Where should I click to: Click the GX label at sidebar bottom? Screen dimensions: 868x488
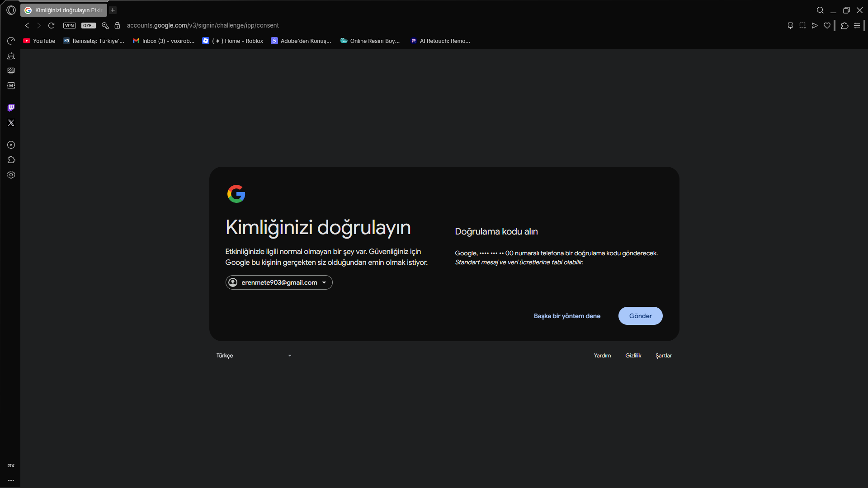pos(11,465)
